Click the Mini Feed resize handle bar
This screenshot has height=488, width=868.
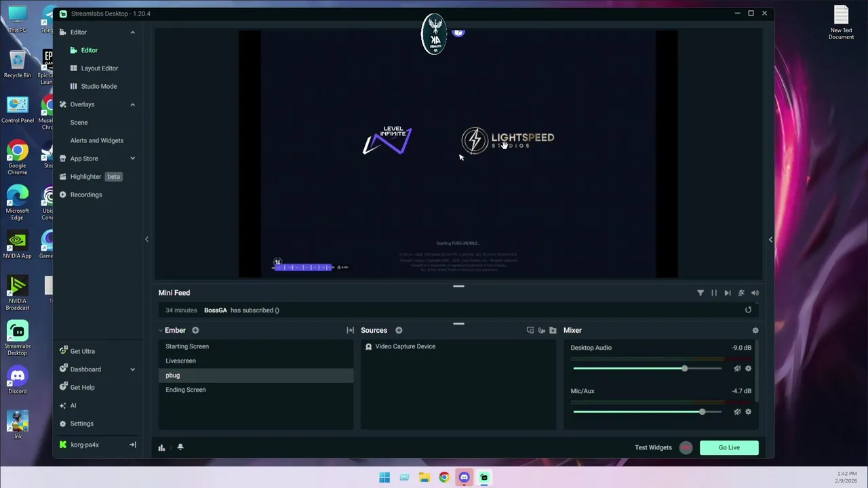[x=458, y=286]
